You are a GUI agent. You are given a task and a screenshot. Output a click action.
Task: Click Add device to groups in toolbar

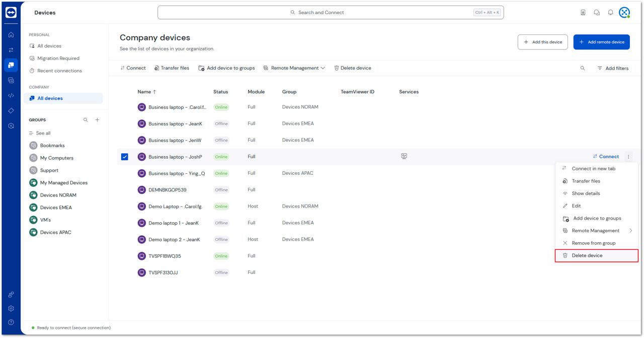(x=226, y=68)
